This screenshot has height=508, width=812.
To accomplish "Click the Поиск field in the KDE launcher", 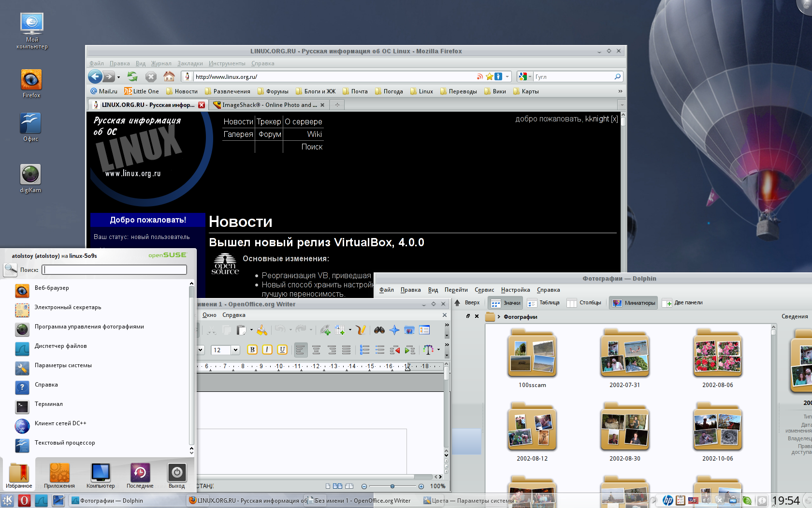I will coord(114,269).
